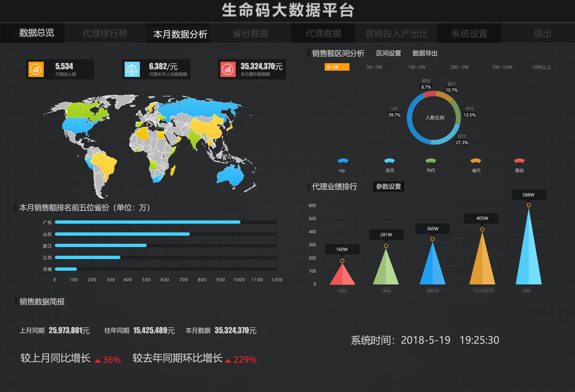Click the orange 省代 legend icon
This screenshot has width=575, height=392.
(x=476, y=161)
